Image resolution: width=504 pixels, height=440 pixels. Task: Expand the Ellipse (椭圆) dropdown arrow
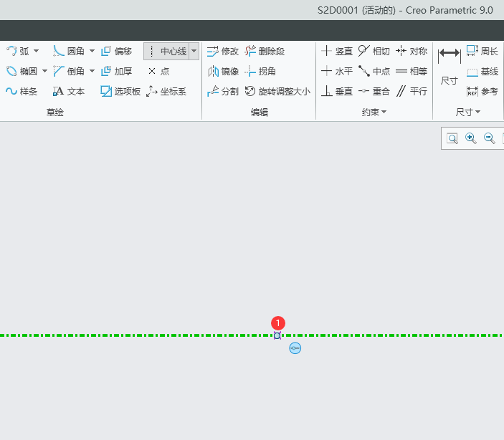click(44, 71)
